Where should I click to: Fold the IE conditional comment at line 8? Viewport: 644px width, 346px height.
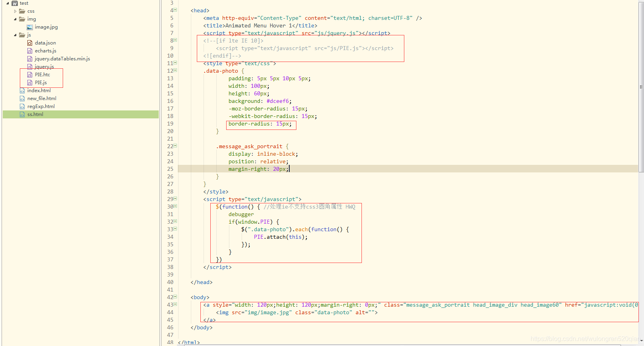coord(175,40)
